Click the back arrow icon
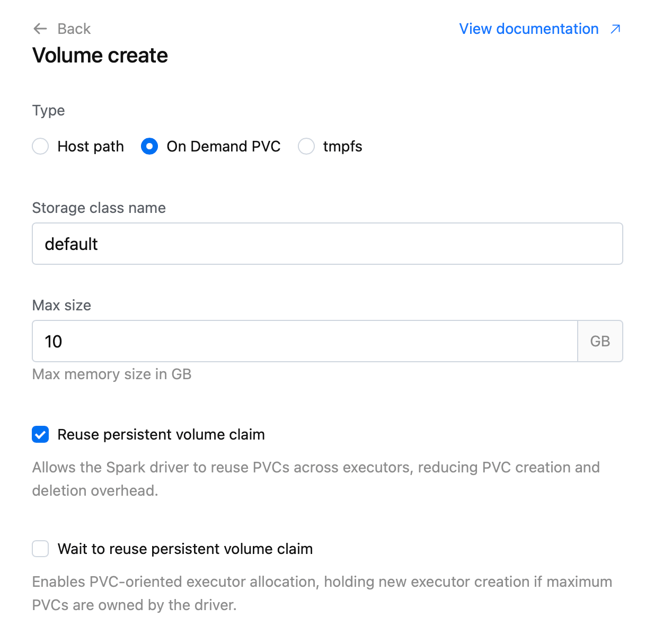This screenshot has height=644, width=654. [40, 29]
